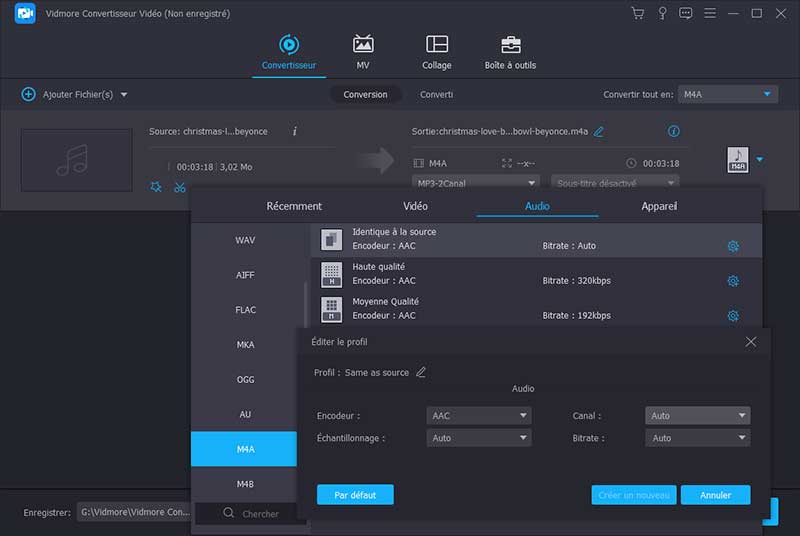Open the Échantillonnage dropdown
This screenshot has width=800, height=536.
click(x=479, y=438)
